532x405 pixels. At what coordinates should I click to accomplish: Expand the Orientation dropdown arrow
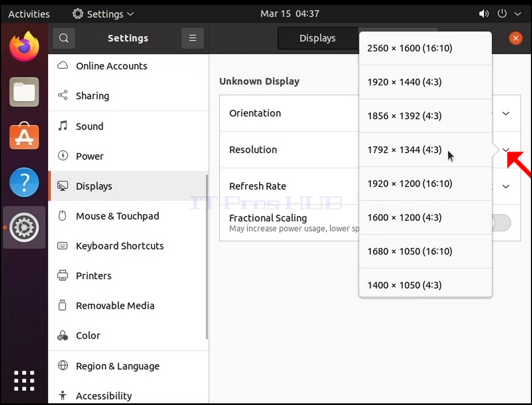click(506, 113)
